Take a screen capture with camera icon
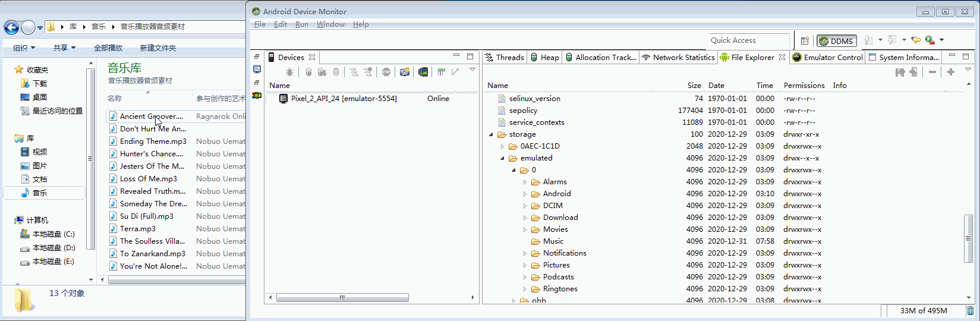The width and height of the screenshot is (980, 321). (405, 72)
